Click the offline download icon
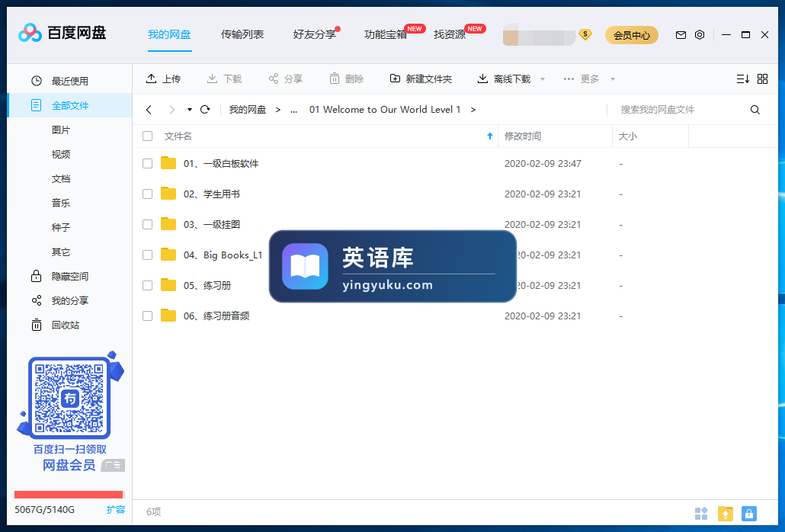 [482, 79]
